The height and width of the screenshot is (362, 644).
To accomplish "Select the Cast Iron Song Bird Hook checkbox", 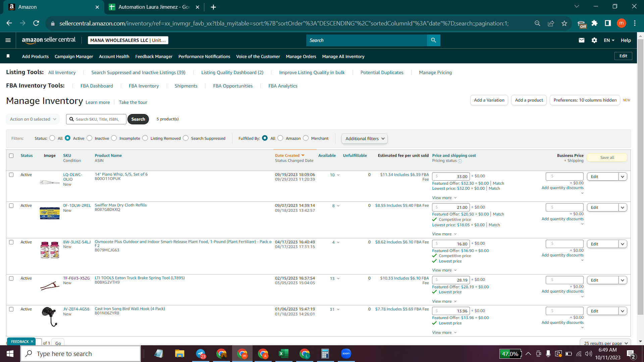I will click(11, 309).
